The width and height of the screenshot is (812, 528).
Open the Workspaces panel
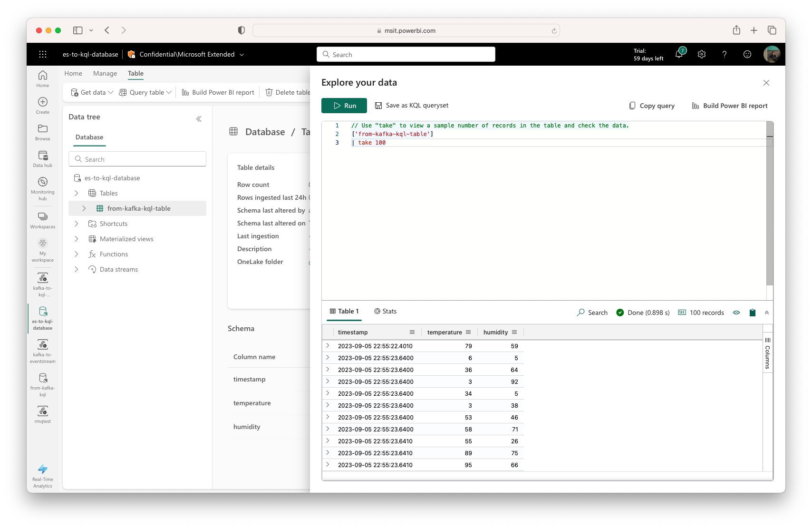[x=42, y=219]
